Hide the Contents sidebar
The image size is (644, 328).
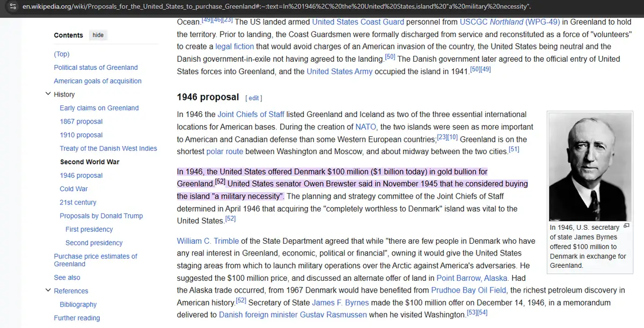98,35
